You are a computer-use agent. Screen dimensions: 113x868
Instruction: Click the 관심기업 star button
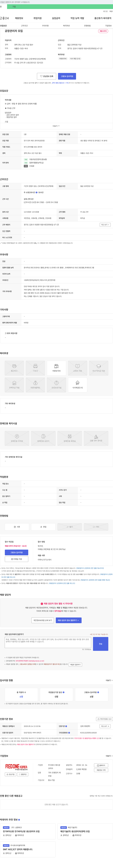pyautogui.click(x=10, y=774)
